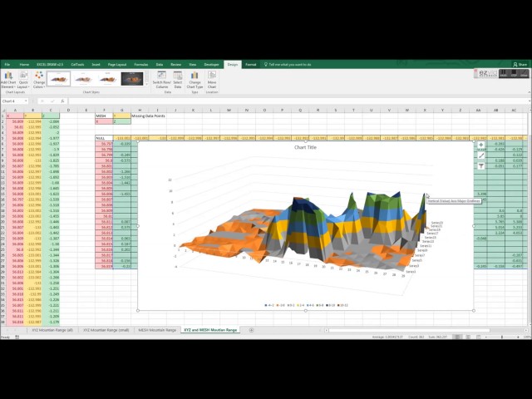Select the second chart style thumbnail
532x399 pixels.
click(x=83, y=79)
